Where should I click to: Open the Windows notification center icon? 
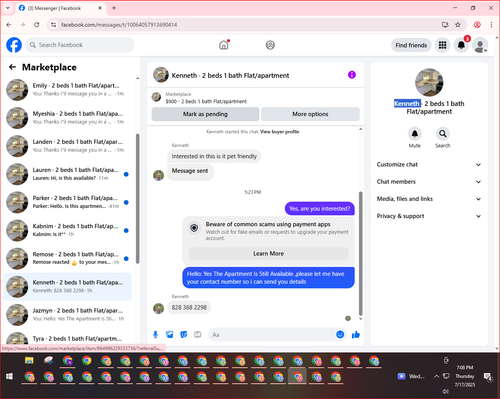[488, 377]
